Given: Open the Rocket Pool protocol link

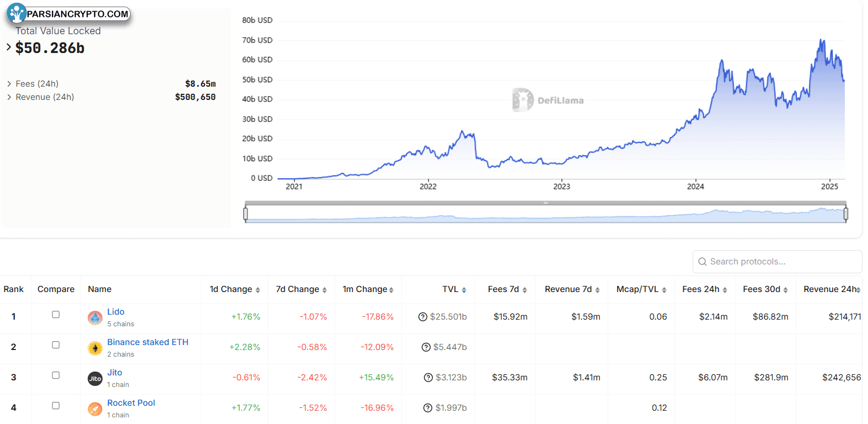Looking at the screenshot, I should click(131, 403).
